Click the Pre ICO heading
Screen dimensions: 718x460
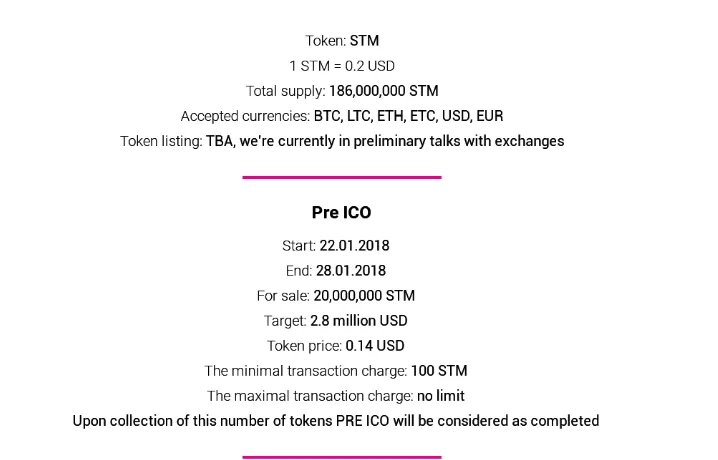(342, 212)
